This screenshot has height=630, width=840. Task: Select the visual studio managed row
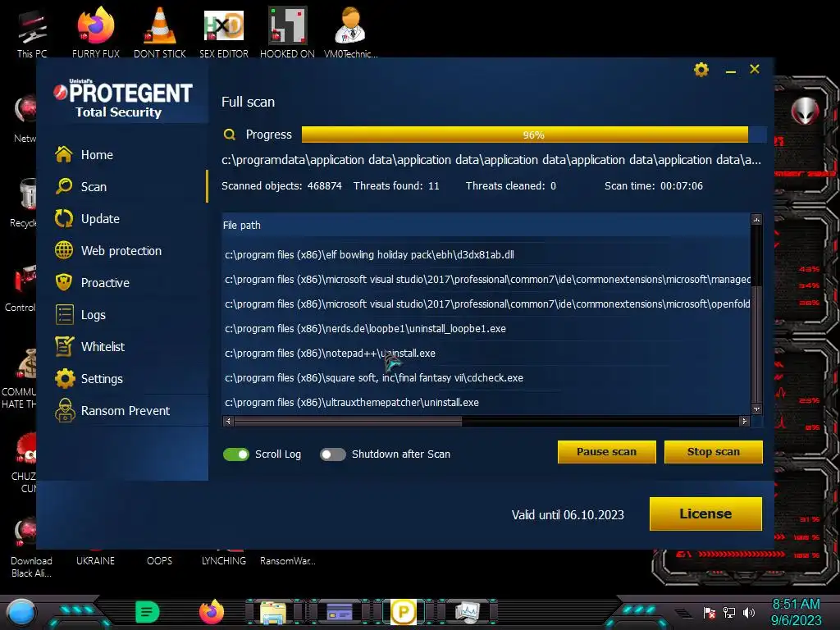click(486, 280)
